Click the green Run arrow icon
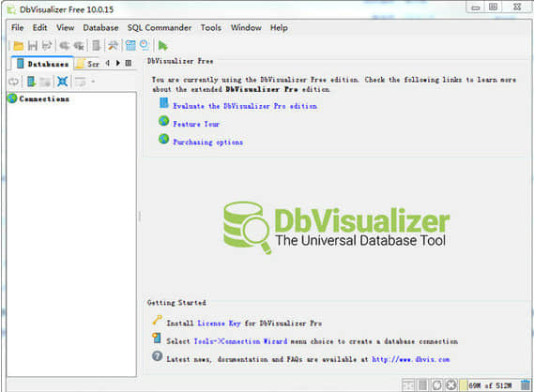Viewport: 534px width, 392px height. click(163, 46)
